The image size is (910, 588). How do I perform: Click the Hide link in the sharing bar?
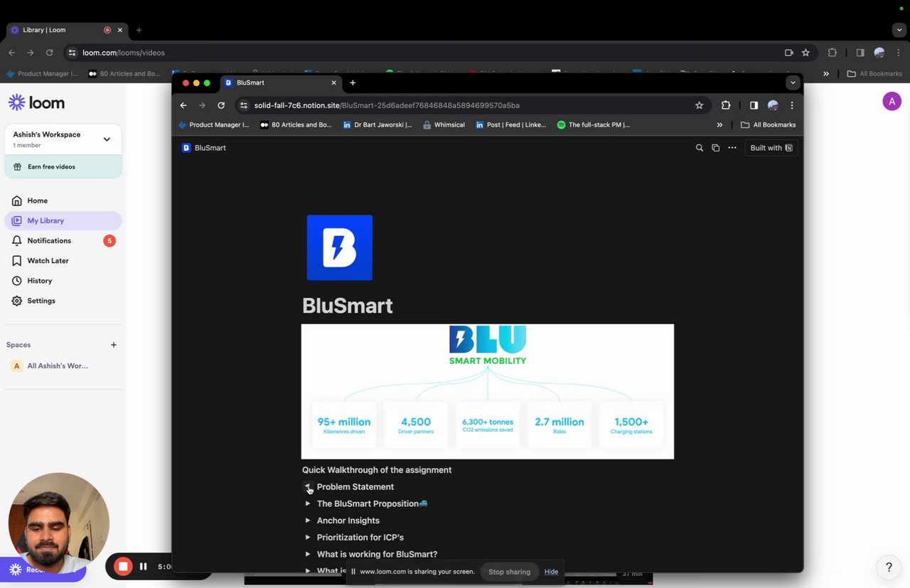[x=551, y=572]
